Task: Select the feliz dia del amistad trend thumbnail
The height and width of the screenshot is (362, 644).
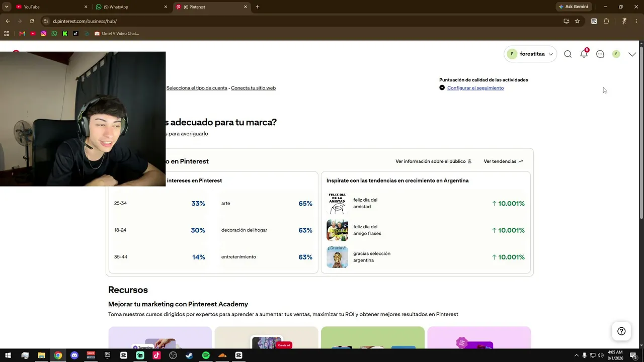Action: tap(337, 204)
